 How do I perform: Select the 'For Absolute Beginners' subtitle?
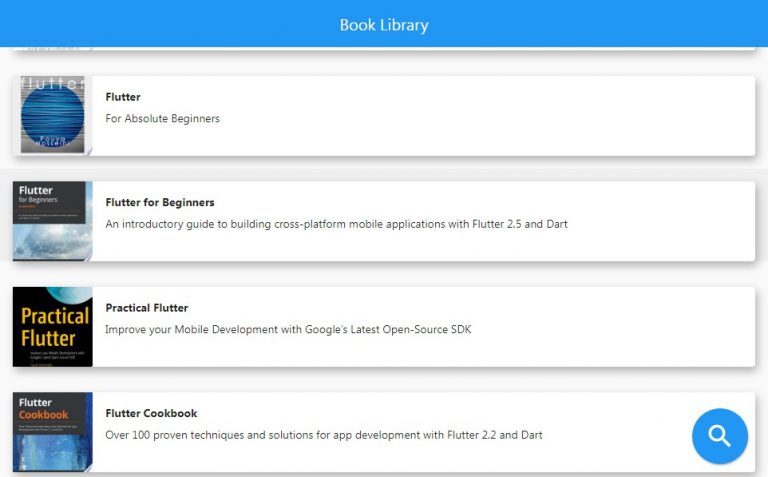tap(163, 119)
